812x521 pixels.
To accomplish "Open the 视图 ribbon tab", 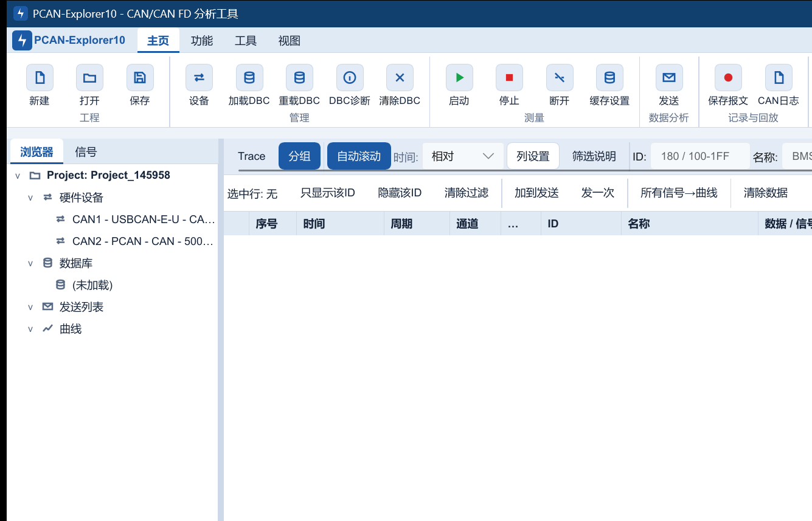I will pos(290,41).
